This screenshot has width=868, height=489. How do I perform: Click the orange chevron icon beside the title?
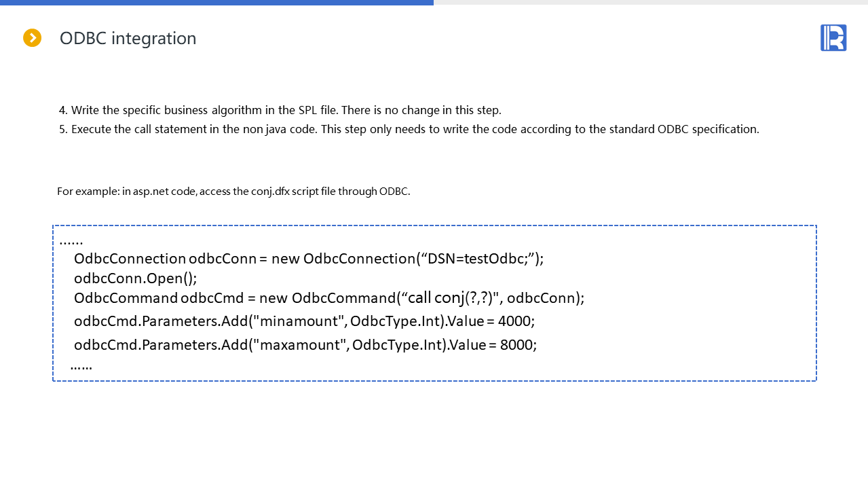point(32,38)
